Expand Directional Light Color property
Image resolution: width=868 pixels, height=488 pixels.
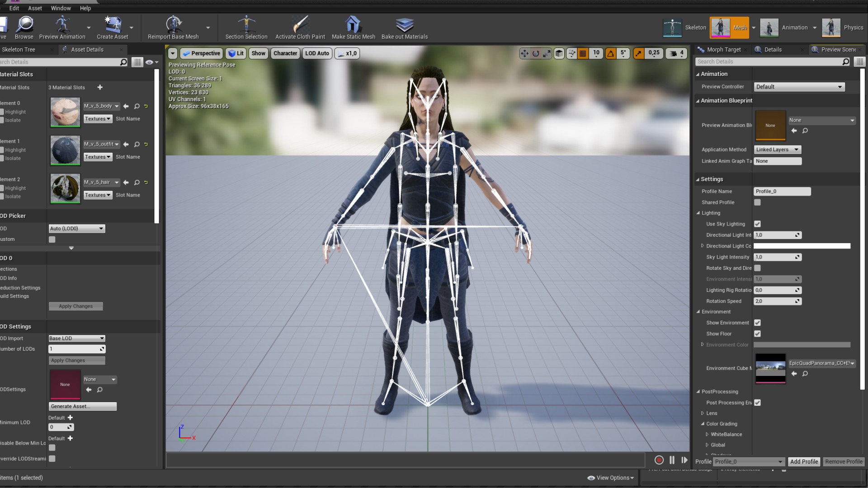703,246
